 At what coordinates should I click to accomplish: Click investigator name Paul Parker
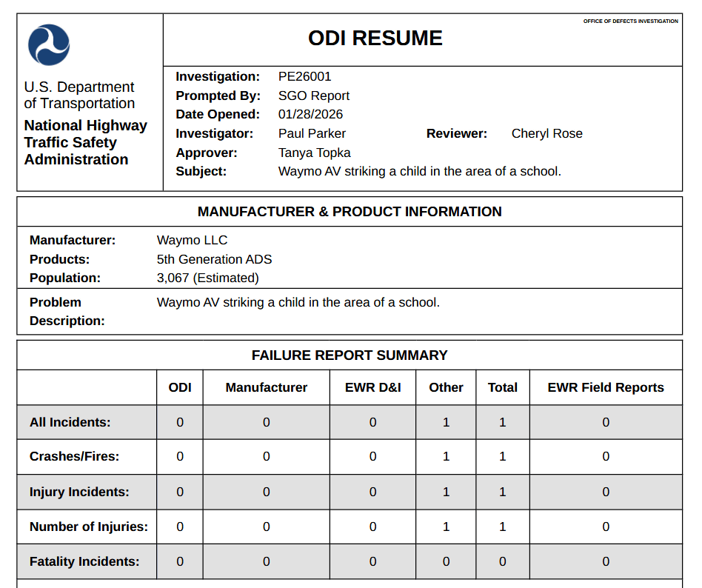point(312,133)
